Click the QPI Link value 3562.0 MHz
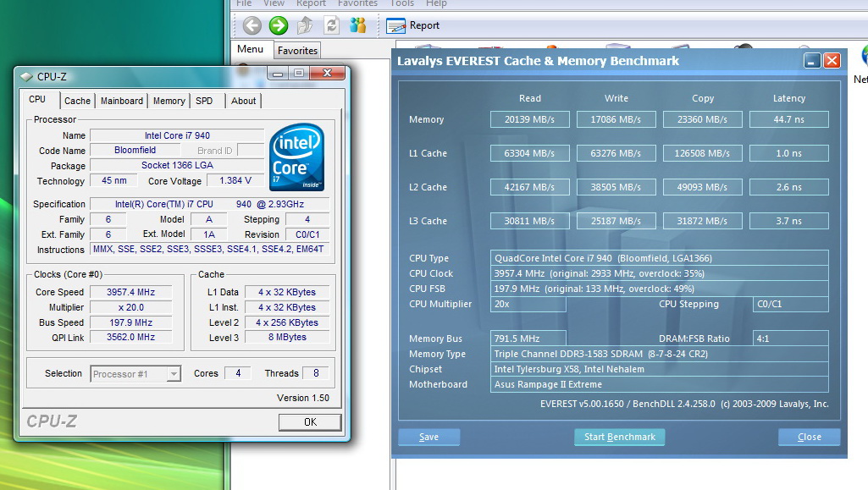 coord(130,338)
